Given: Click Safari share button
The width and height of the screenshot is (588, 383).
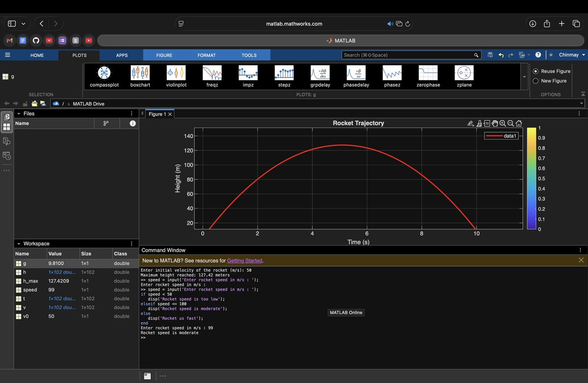Looking at the screenshot, I should point(547,23).
